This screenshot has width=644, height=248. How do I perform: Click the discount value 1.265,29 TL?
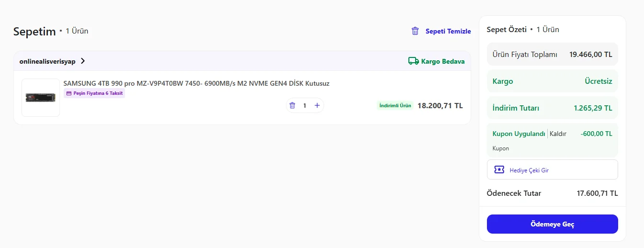point(593,108)
